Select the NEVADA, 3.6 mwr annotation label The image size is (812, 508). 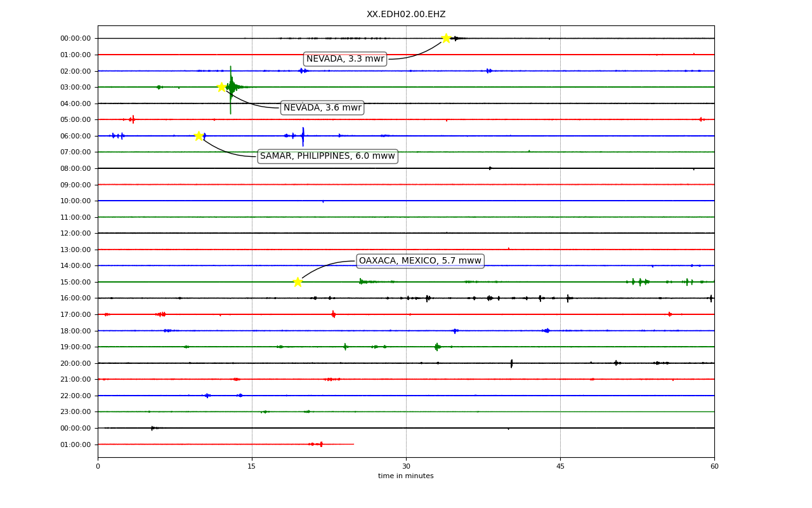[322, 108]
